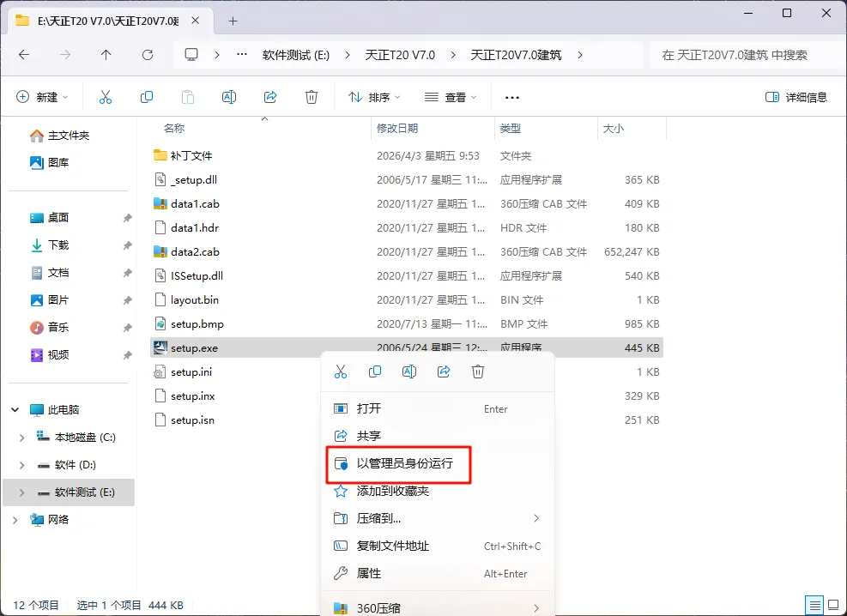Sort by the 大小 column header
This screenshot has height=616, width=847.
[x=613, y=129]
